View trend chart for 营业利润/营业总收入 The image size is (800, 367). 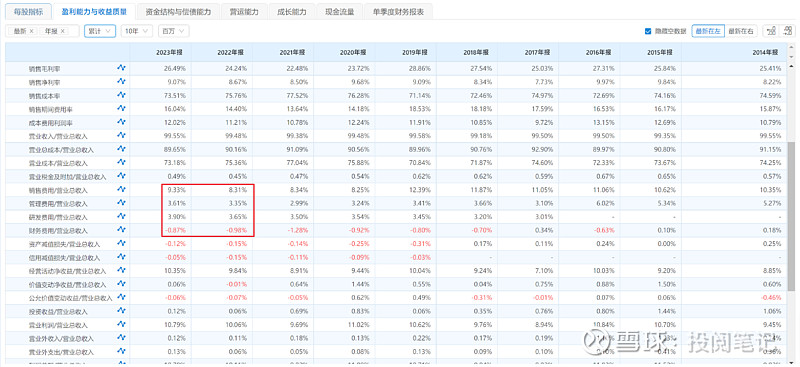121,325
